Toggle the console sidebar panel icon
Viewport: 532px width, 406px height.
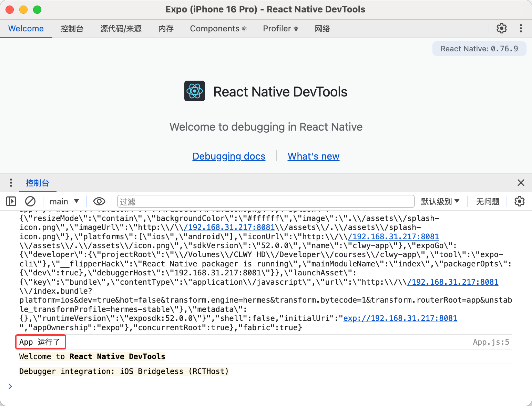(x=11, y=201)
